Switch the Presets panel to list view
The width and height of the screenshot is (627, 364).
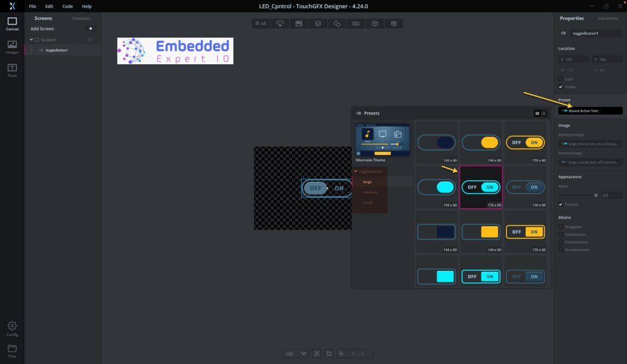pos(542,113)
